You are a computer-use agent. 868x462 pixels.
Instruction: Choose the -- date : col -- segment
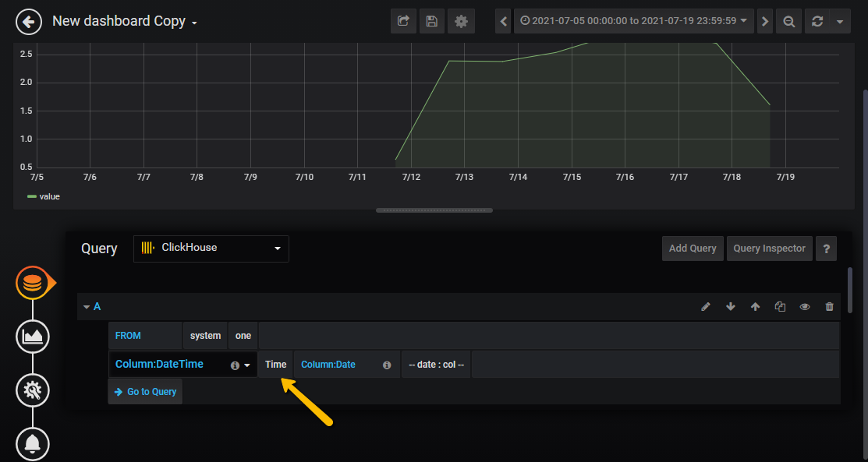[x=436, y=365]
